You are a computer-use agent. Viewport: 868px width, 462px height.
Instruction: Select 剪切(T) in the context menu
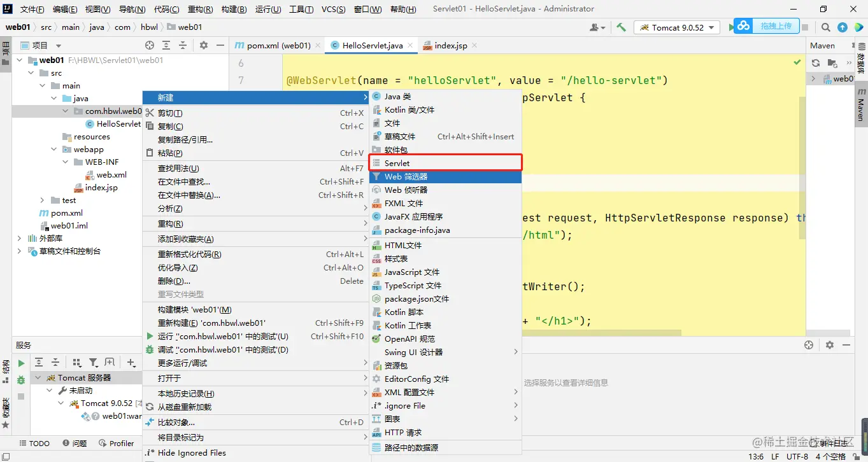click(x=255, y=113)
